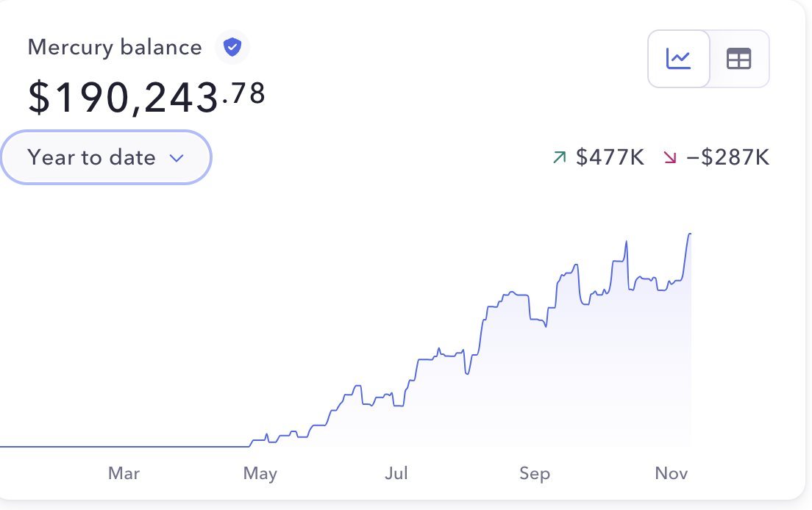
Task: Click the $477K money-in total
Action: coord(610,157)
